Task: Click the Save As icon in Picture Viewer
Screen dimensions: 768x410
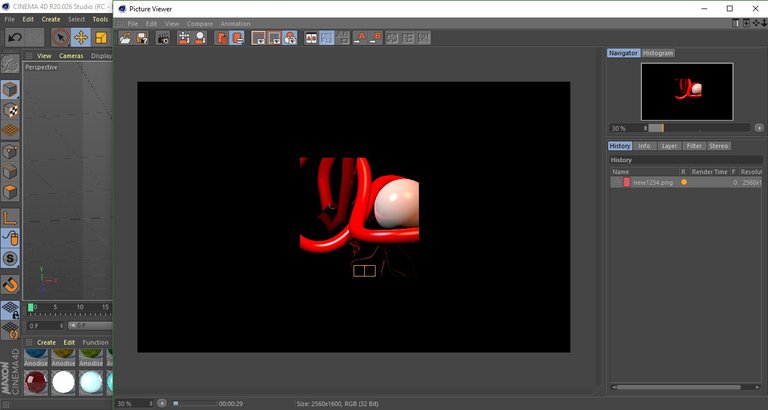Action: coord(142,38)
